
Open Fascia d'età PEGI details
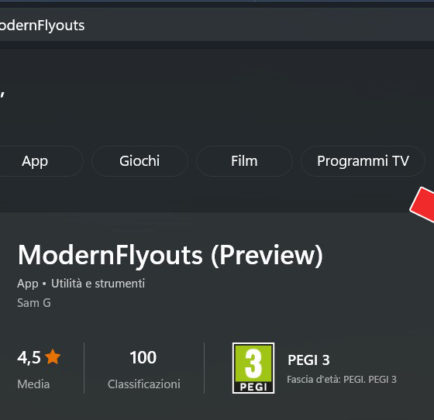[342, 380]
